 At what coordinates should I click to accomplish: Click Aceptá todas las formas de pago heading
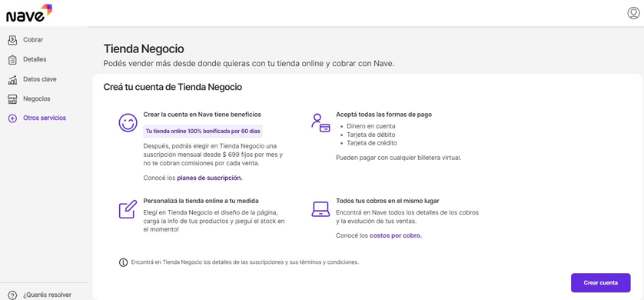383,115
